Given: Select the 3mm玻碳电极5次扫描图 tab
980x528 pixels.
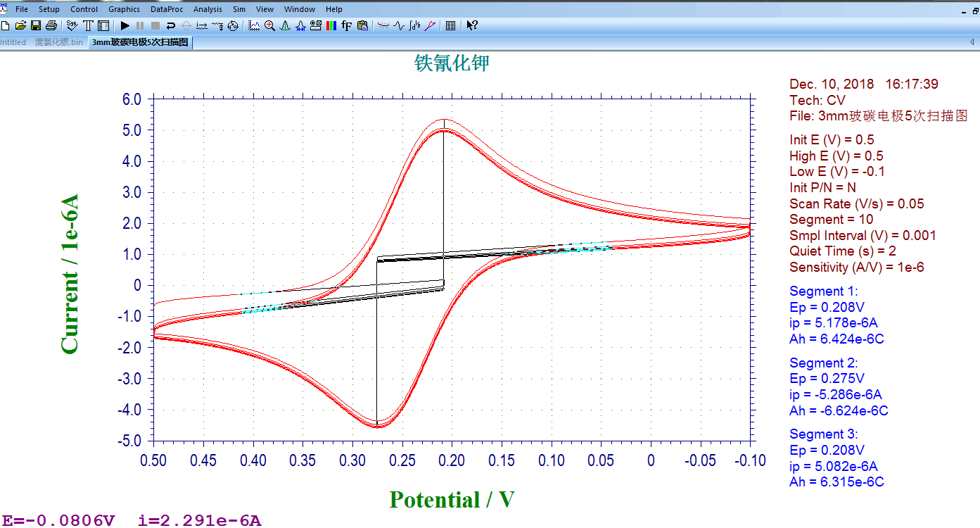Looking at the screenshot, I should click(x=141, y=42).
